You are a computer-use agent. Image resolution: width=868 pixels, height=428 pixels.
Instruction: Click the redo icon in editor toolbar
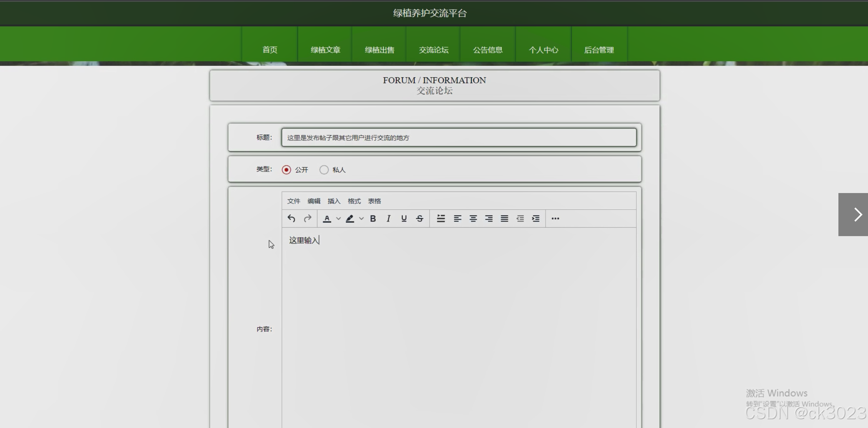pos(307,218)
